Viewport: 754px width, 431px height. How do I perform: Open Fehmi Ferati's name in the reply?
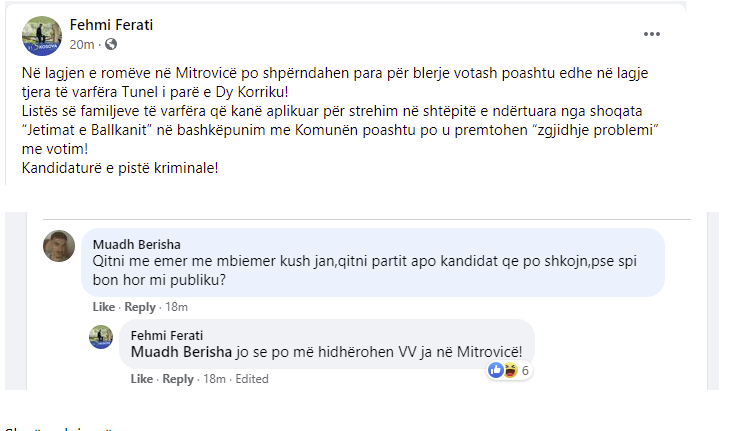[167, 335]
